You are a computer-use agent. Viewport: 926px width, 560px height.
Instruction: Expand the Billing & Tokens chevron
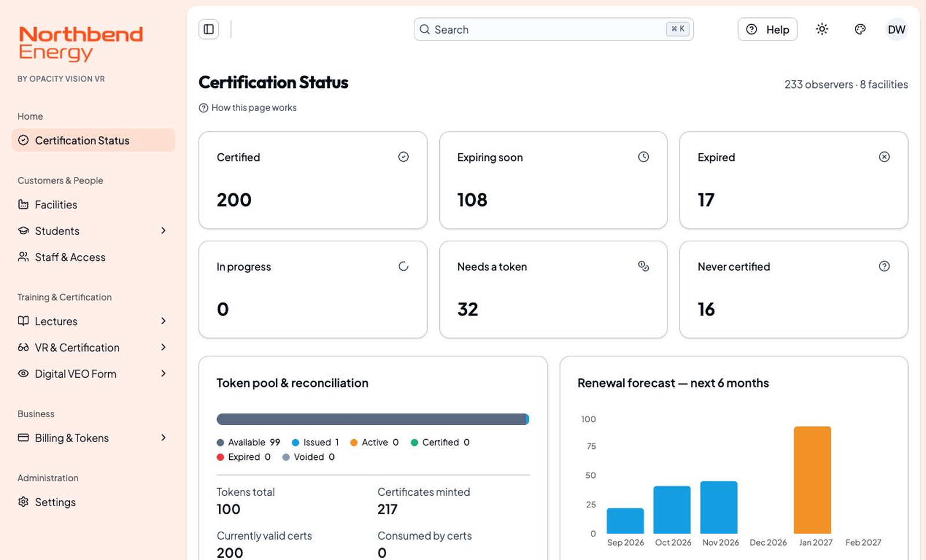163,437
